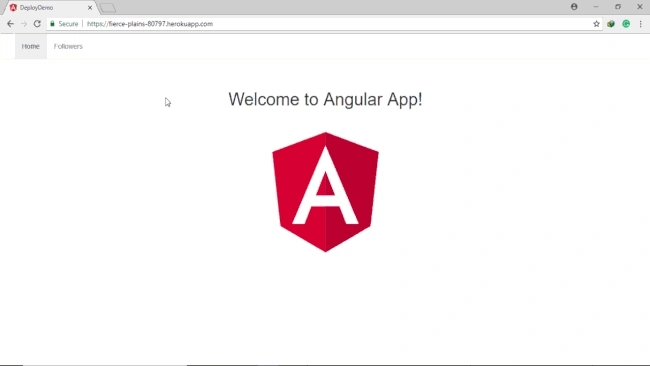650x366 pixels.
Task: Restore down the Chrome window
Action: tap(618, 7)
